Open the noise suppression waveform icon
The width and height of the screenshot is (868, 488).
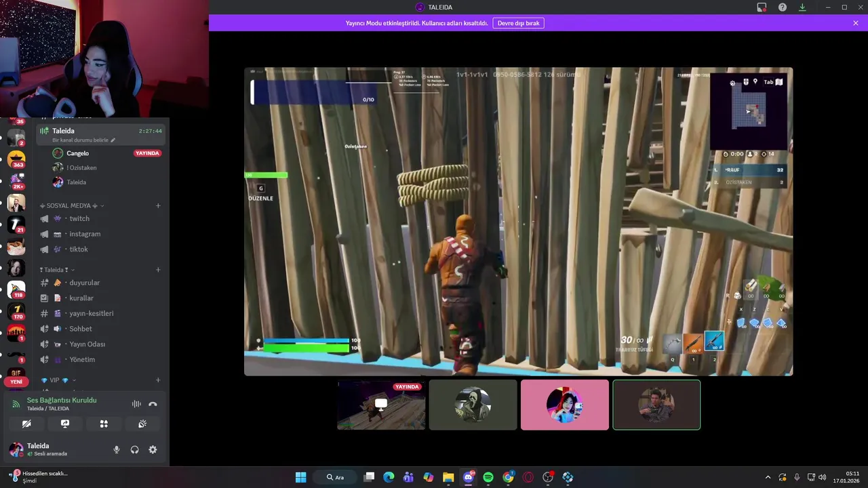click(136, 404)
